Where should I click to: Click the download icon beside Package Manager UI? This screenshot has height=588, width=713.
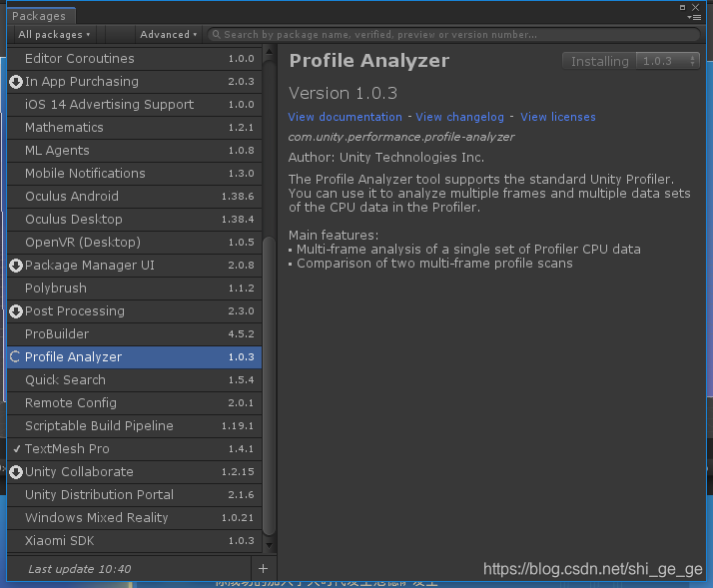(16, 266)
